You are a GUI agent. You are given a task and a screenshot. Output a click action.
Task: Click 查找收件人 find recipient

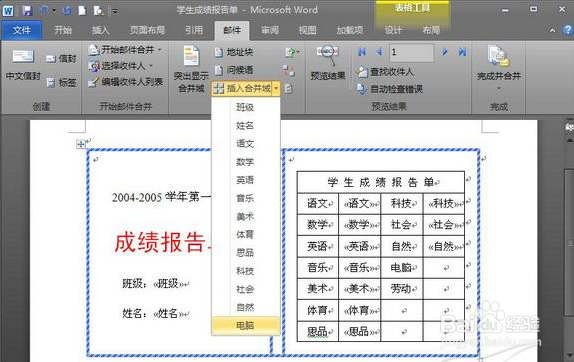[385, 72]
